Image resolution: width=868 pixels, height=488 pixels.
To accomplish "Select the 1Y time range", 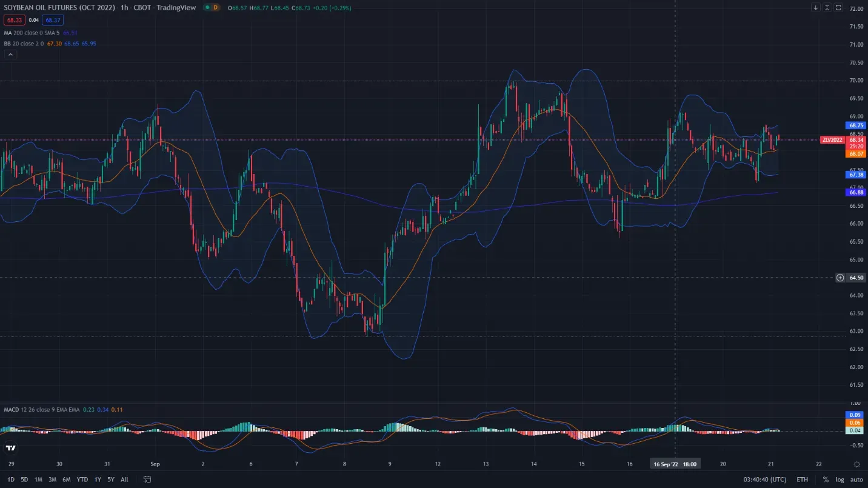I will [98, 480].
